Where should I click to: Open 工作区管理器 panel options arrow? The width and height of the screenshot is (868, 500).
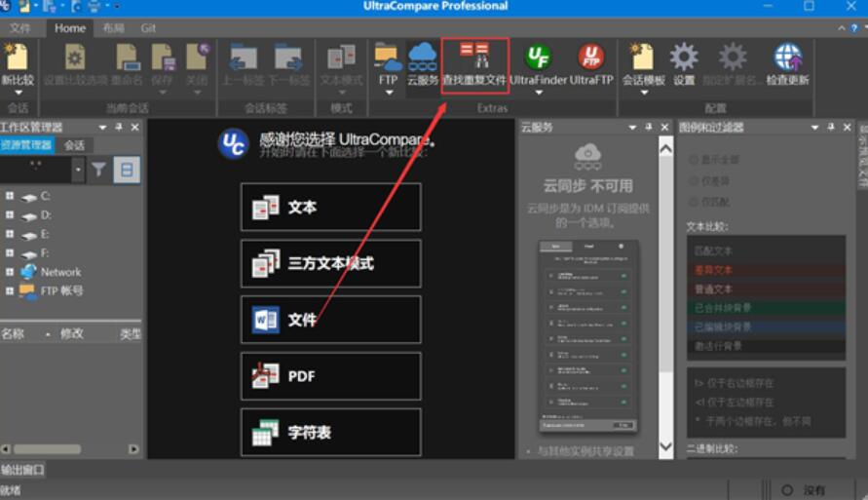[x=102, y=128]
